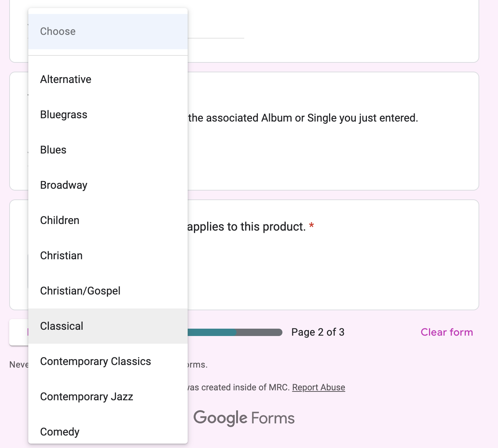Viewport: 498px width, 448px height.
Task: Click the required question text 'applies to this product'
Action: pyautogui.click(x=246, y=227)
